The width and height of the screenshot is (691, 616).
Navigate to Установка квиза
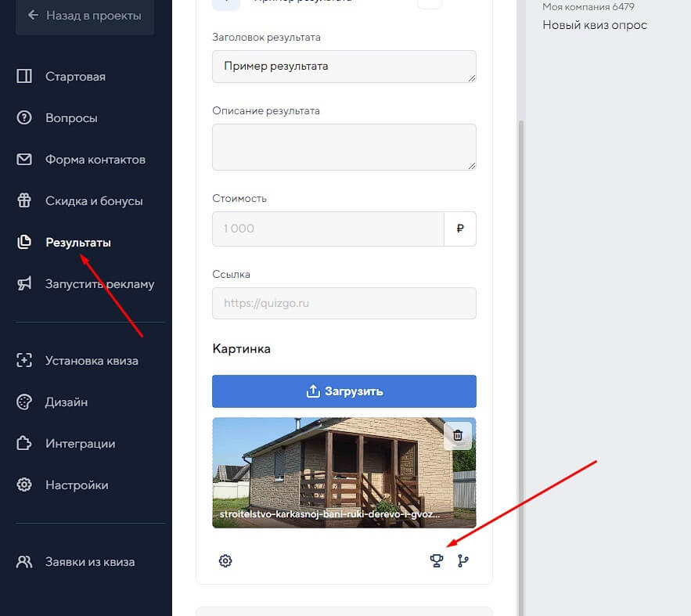[x=91, y=361]
